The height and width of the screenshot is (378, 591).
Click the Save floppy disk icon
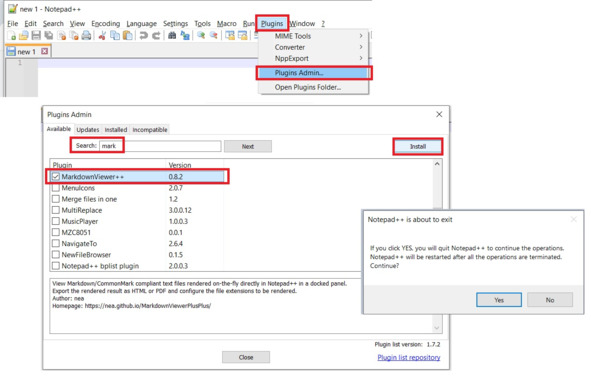pos(36,36)
